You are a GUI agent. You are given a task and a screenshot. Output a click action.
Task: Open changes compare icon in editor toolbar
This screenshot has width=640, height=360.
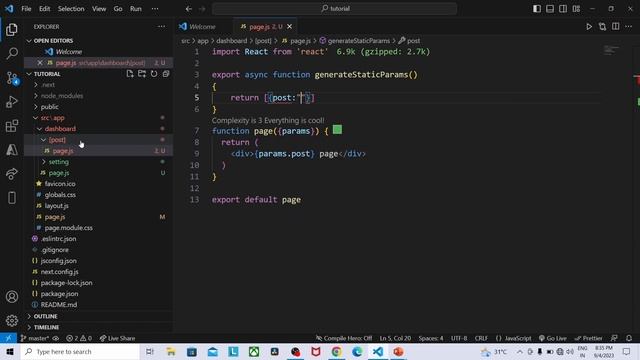pyautogui.click(x=602, y=27)
